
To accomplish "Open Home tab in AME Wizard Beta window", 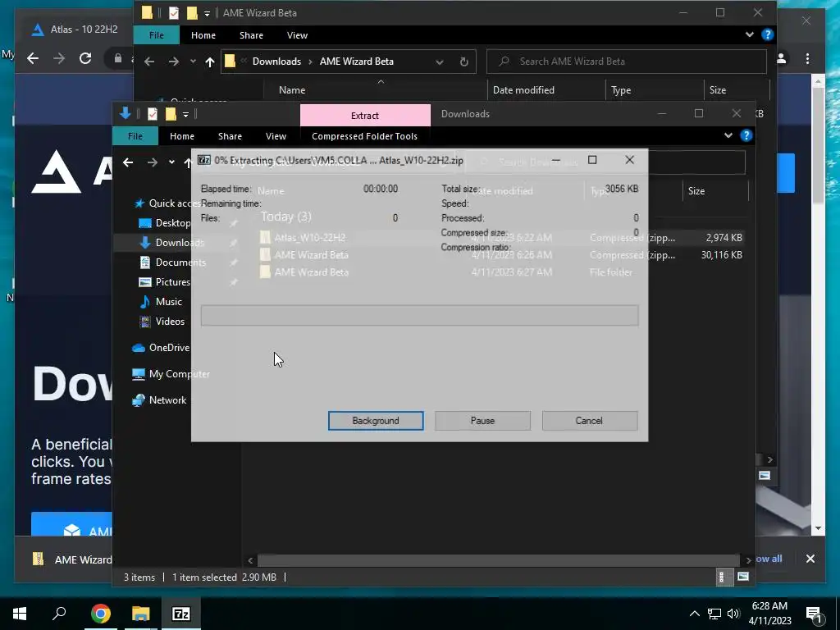I will 203,34.
